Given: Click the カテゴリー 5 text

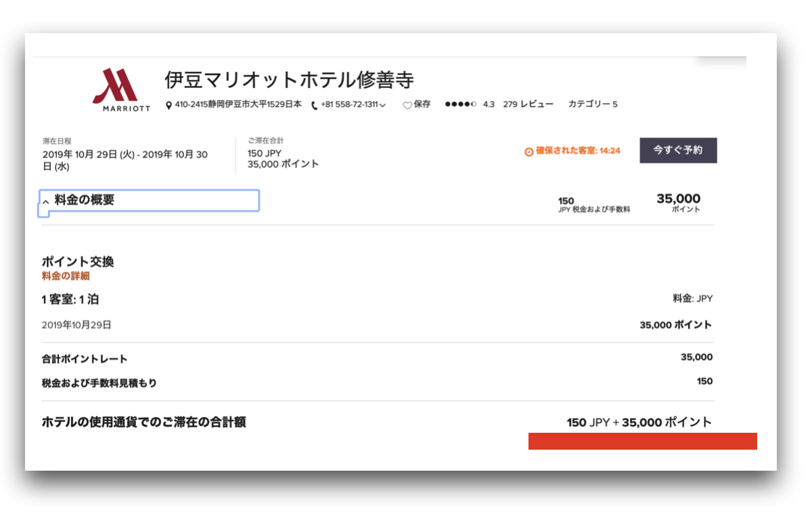Looking at the screenshot, I should [593, 104].
